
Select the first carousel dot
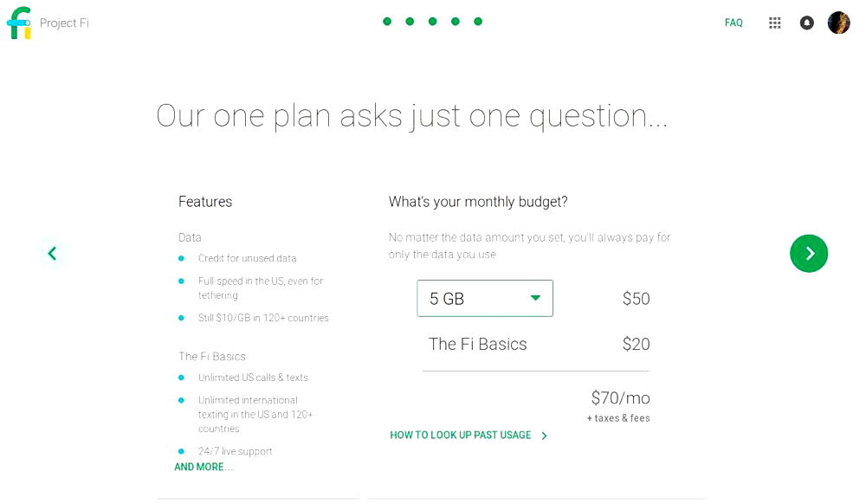tap(387, 21)
